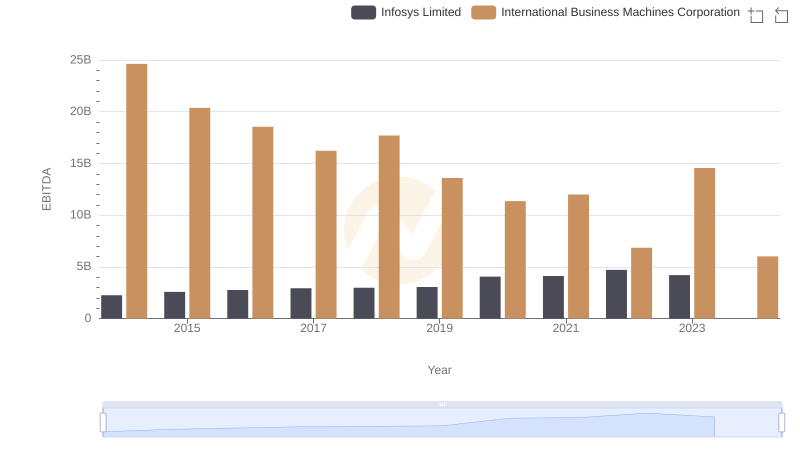Select the tallest IBM bar, 2014
This screenshot has height=461, width=800.
[x=137, y=191]
